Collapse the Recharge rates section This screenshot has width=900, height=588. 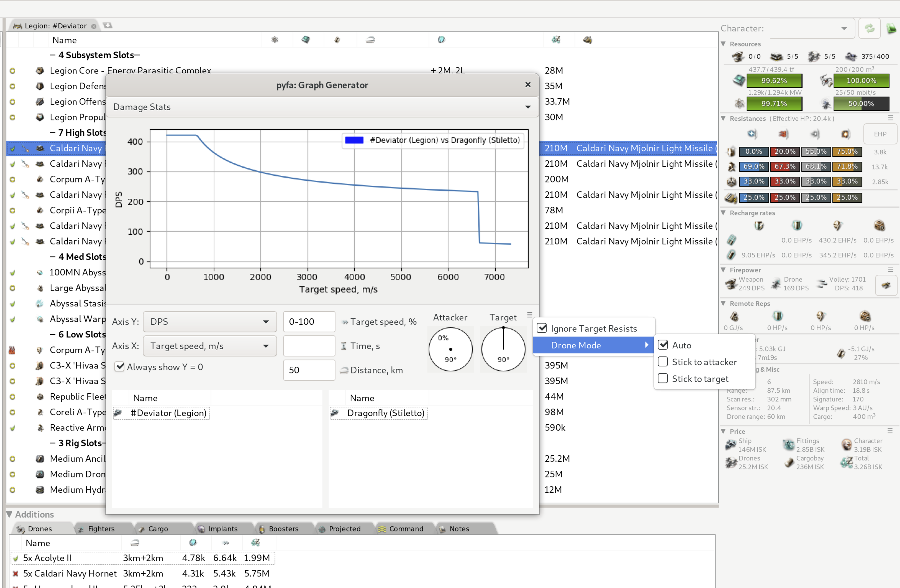point(723,213)
